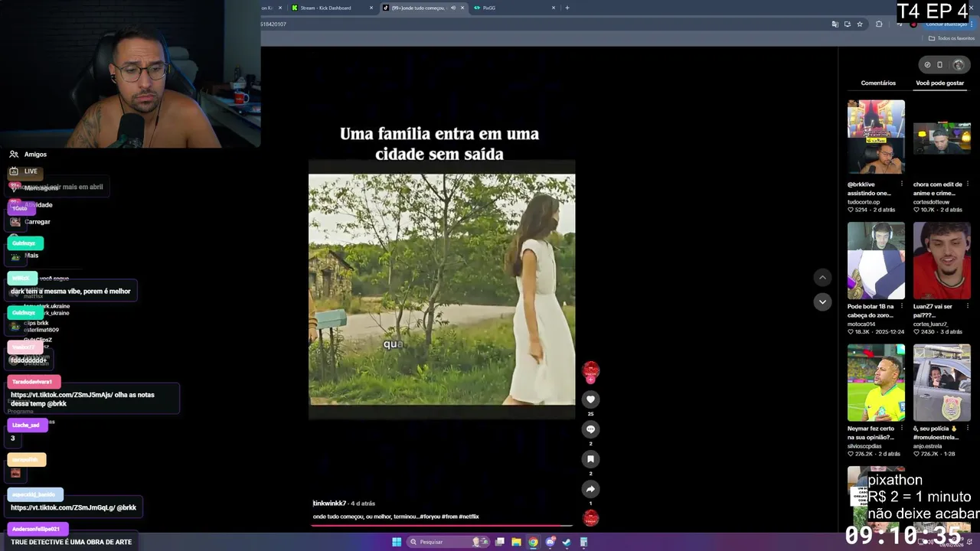Open anjo.estrela author link
Image resolution: width=980 pixels, height=551 pixels.
[x=929, y=446]
